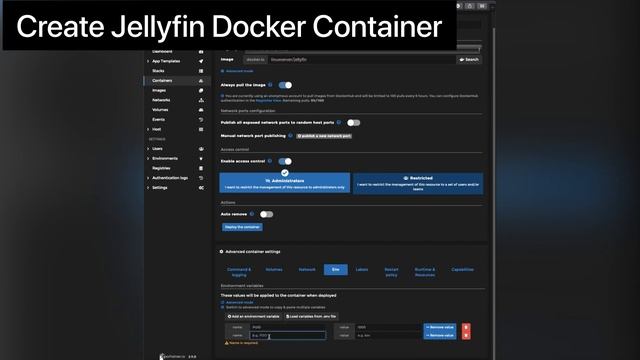Click the Manual port publishing help icon

coord(290,136)
